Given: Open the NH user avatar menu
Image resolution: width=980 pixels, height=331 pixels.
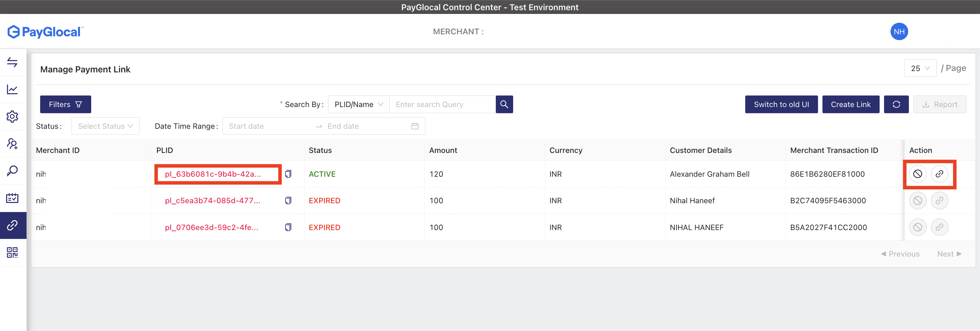Looking at the screenshot, I should [x=899, y=32].
